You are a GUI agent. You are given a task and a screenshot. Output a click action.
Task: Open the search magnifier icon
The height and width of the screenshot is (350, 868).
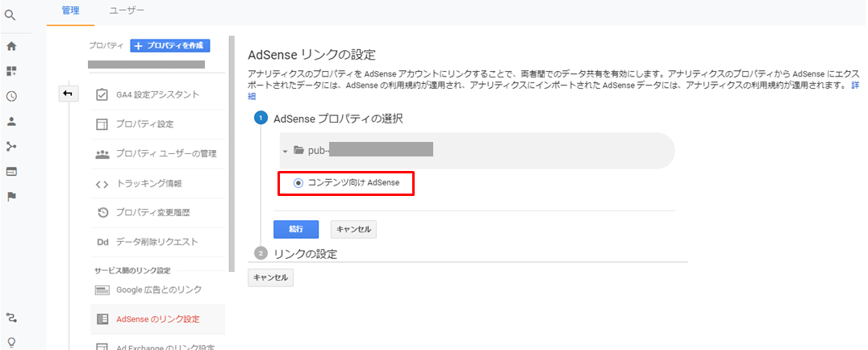point(10,15)
